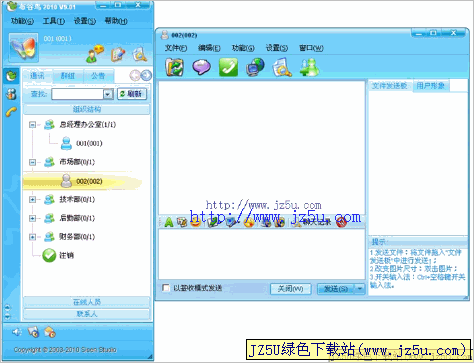The width and height of the screenshot is (474, 363).
Task: Click the butterfly avatar picture of user 001
Action: click(23, 47)
